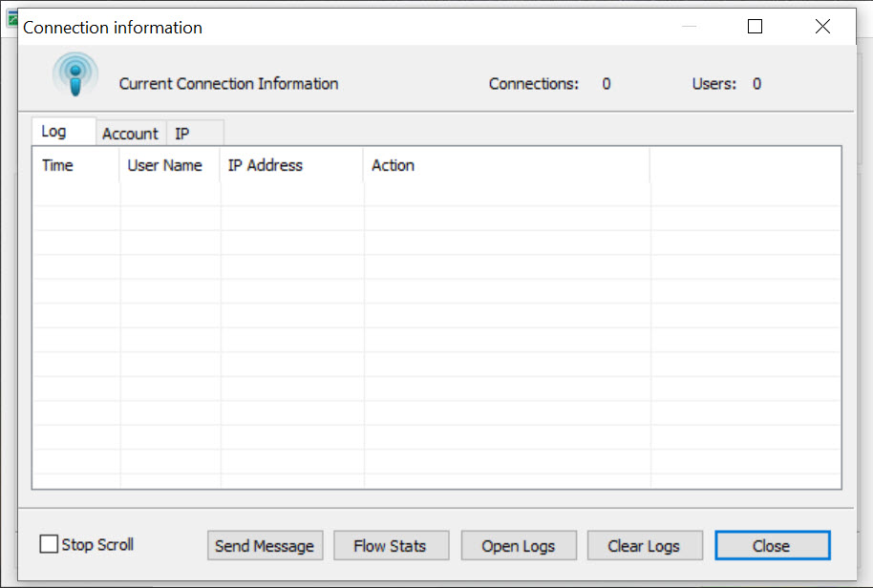
Task: Close the window with the X icon
Action: 822,27
